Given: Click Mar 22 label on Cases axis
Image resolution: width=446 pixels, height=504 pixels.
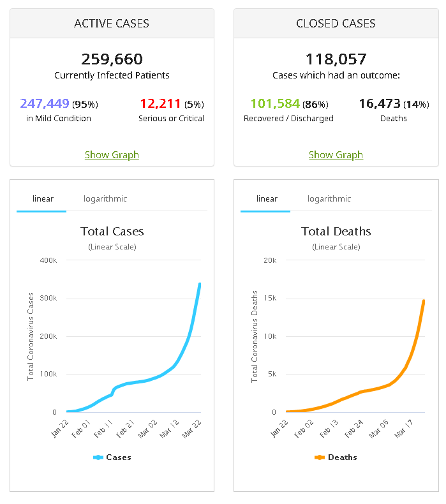Looking at the screenshot, I should (191, 429).
